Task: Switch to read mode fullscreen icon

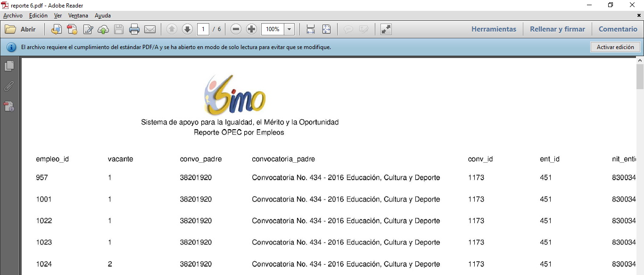Action: pos(386,29)
